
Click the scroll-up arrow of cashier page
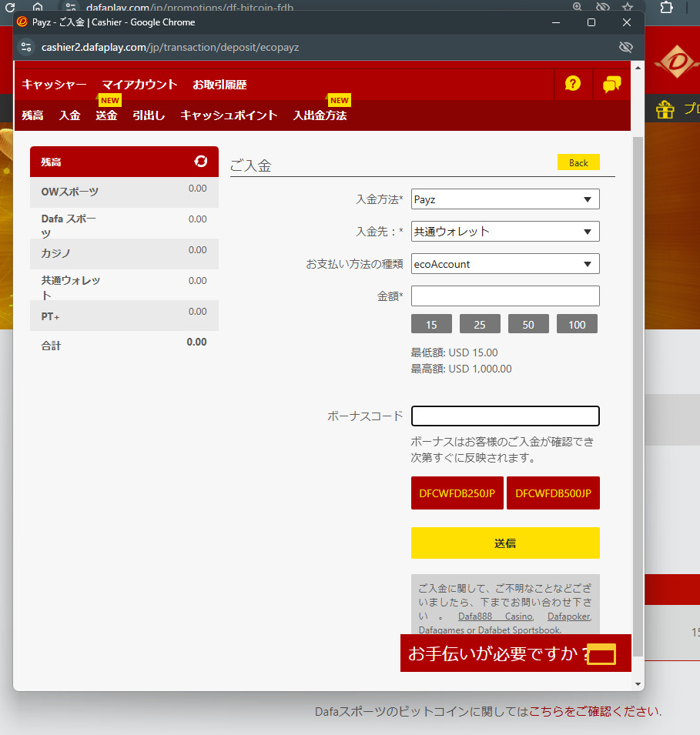pos(638,68)
